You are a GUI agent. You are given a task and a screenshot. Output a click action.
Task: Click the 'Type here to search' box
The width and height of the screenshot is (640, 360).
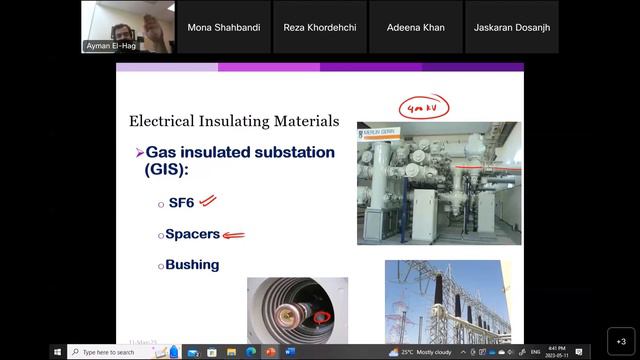124,352
